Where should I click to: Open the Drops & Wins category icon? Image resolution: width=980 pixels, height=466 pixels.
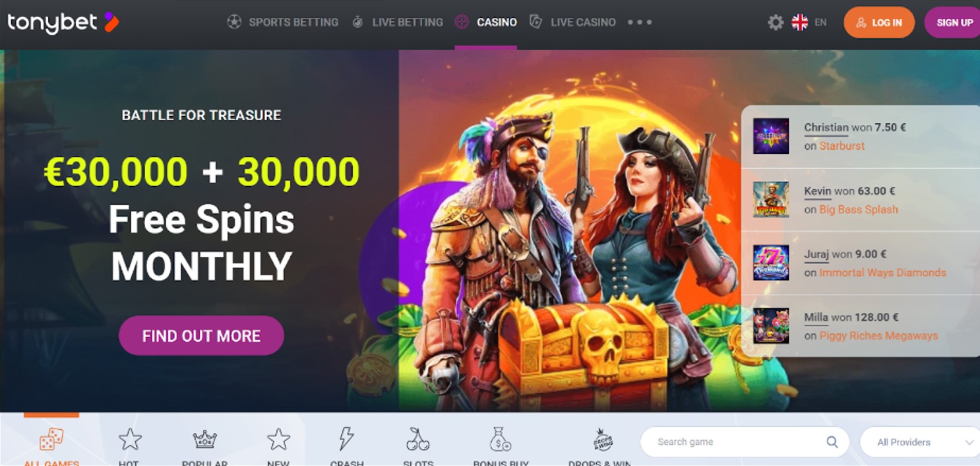(x=602, y=439)
